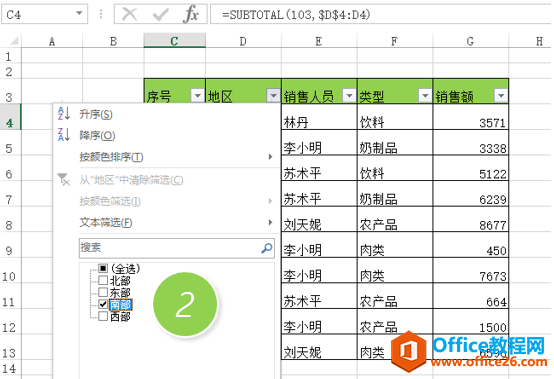Toggle the (全选) checkbox
The image size is (554, 379).
(103, 268)
